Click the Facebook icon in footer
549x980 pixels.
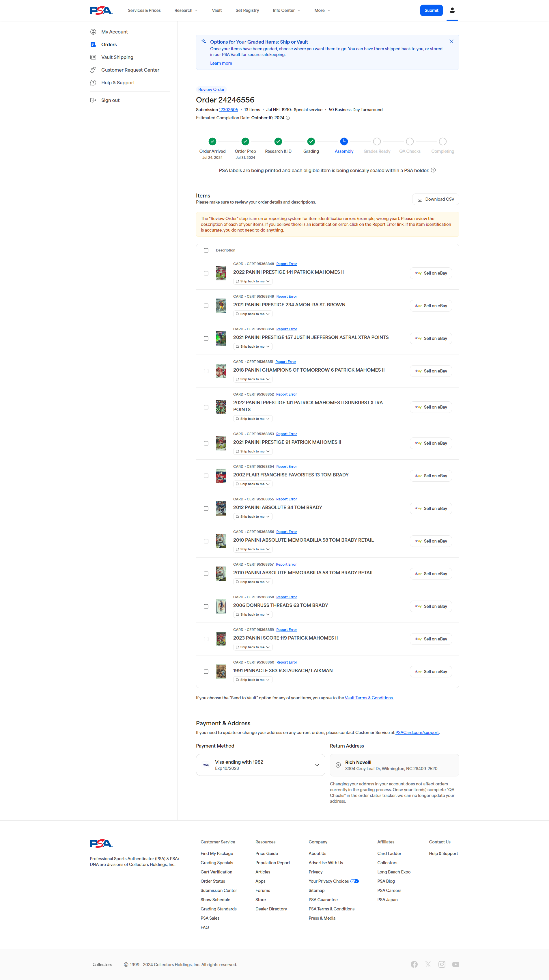(x=414, y=964)
